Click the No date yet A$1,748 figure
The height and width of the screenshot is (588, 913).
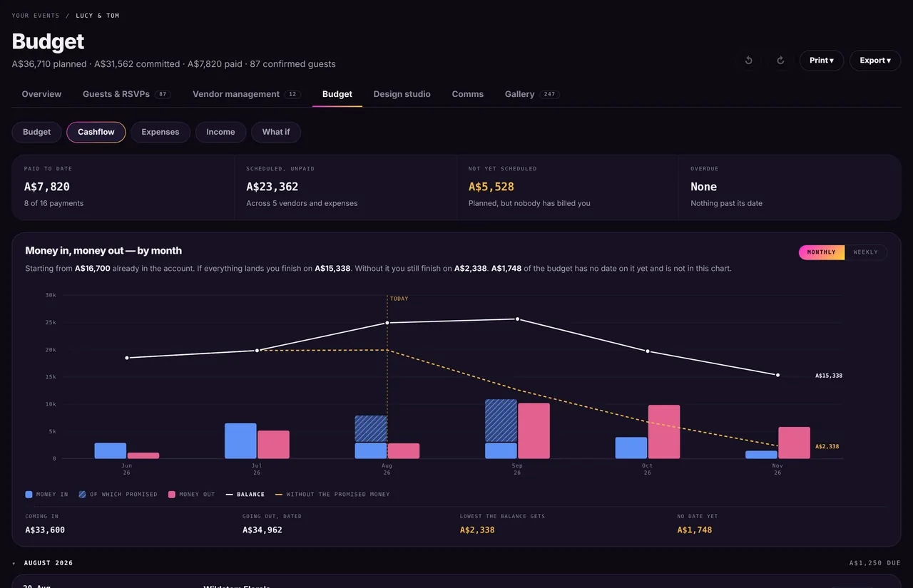coord(695,530)
